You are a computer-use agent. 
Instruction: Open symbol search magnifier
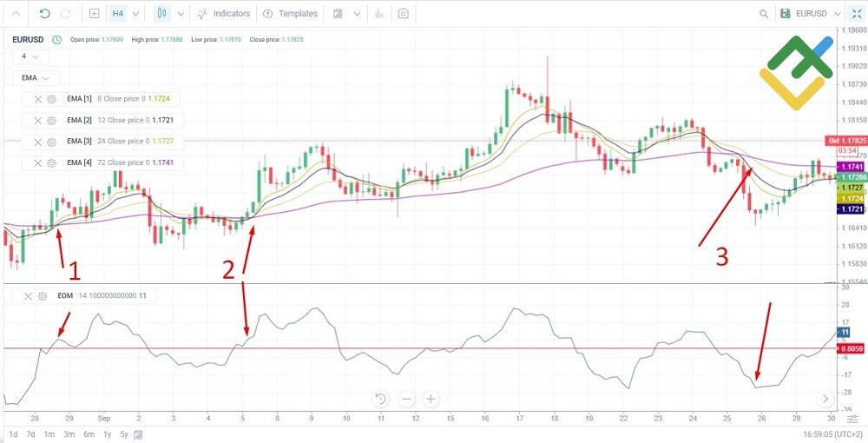click(764, 14)
